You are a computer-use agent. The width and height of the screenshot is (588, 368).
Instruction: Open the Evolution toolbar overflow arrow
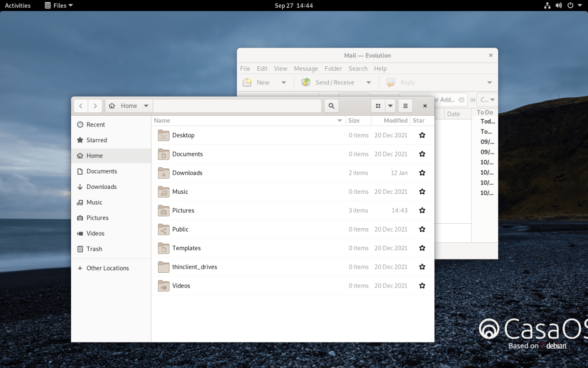coord(490,82)
